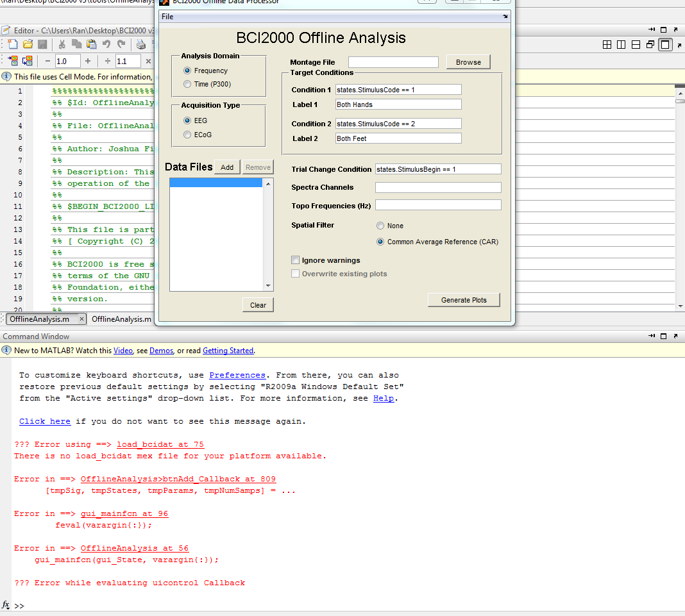Switch to the second OfflineAnalysis.m tab
This screenshot has width=685, height=616.
pyautogui.click(x=121, y=319)
